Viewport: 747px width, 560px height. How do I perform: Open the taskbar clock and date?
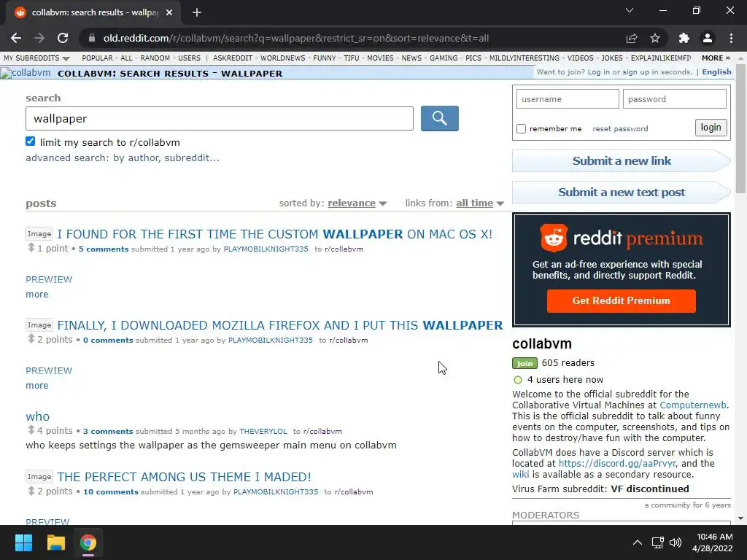point(712,542)
